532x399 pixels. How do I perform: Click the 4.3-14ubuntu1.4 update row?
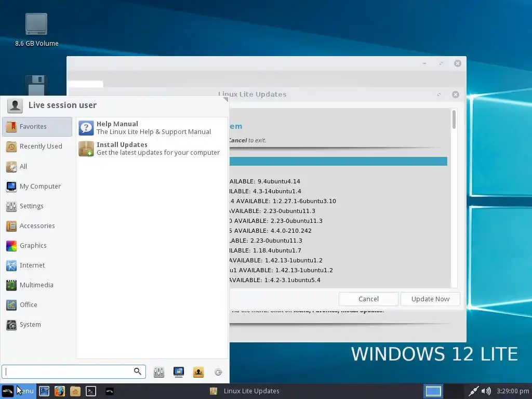pos(265,191)
